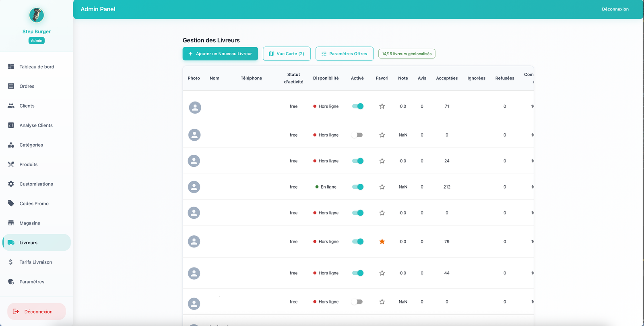Click the Codes Promo tag icon
The image size is (644, 326).
pos(11,203)
